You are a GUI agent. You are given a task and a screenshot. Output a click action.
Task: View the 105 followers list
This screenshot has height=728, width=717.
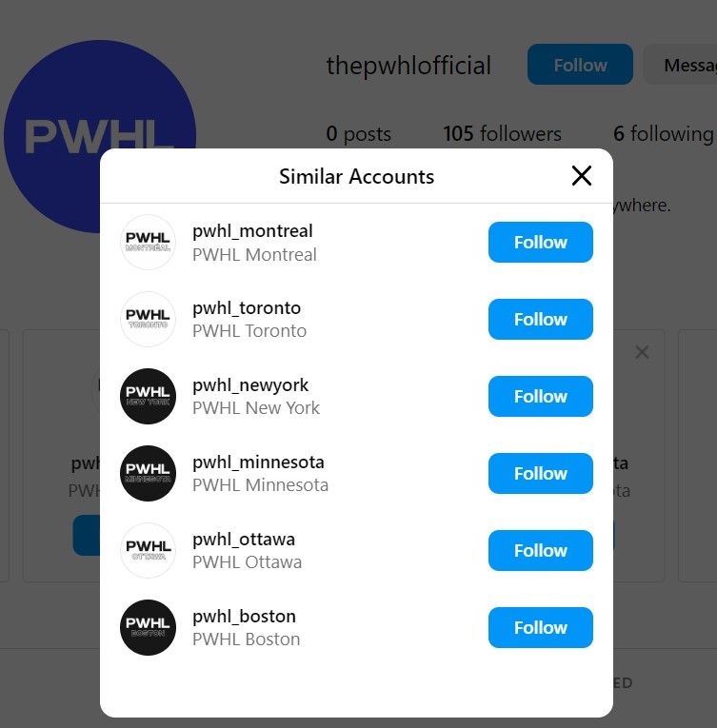502,134
